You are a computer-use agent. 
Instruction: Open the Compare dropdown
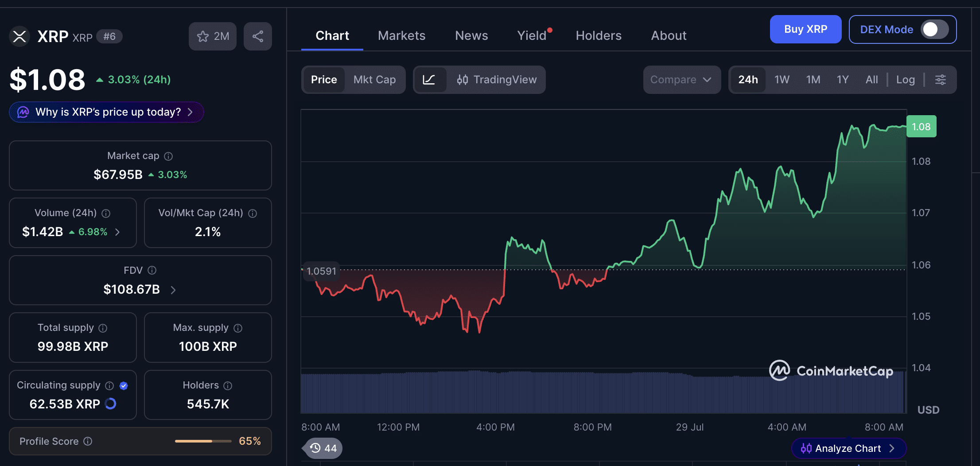coord(682,80)
